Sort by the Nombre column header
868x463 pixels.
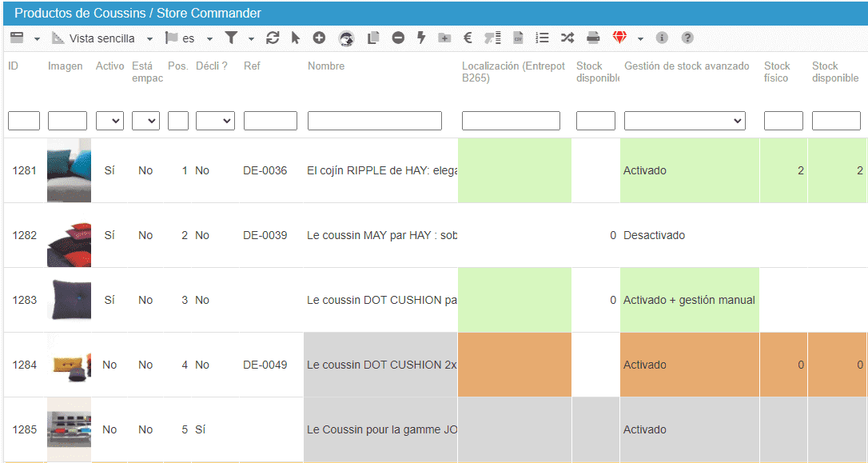point(326,66)
